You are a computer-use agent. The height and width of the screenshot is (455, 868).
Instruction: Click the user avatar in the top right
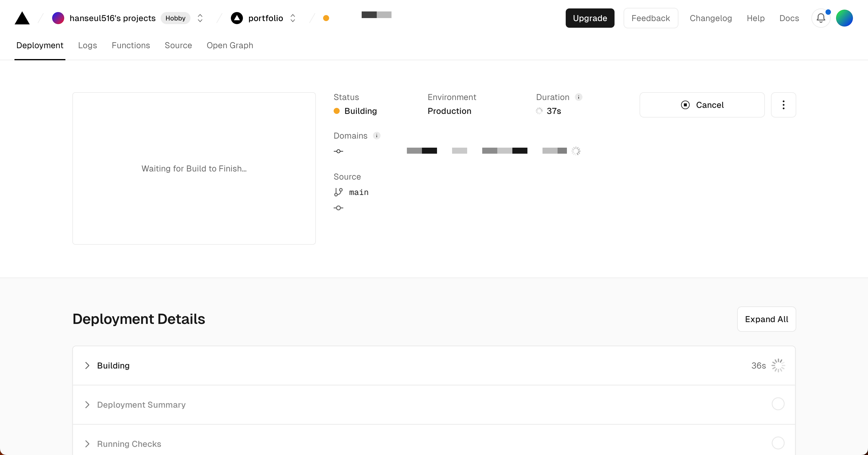pyautogui.click(x=844, y=18)
